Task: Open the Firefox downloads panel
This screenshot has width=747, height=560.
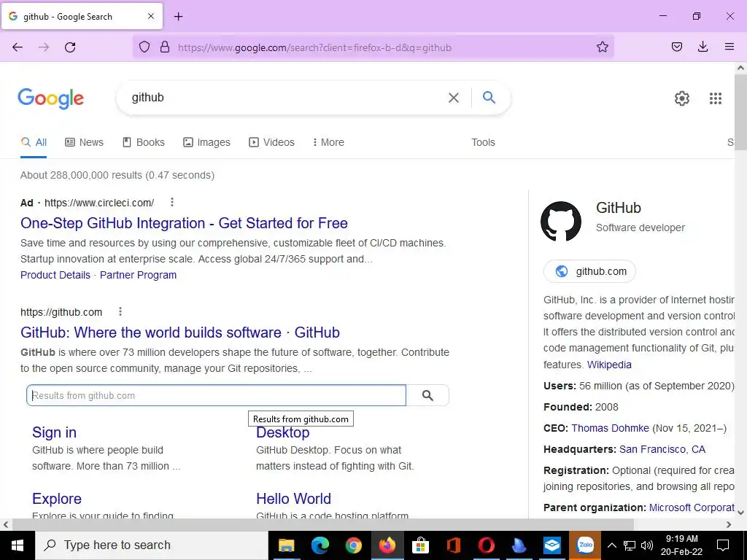Action: (x=703, y=47)
